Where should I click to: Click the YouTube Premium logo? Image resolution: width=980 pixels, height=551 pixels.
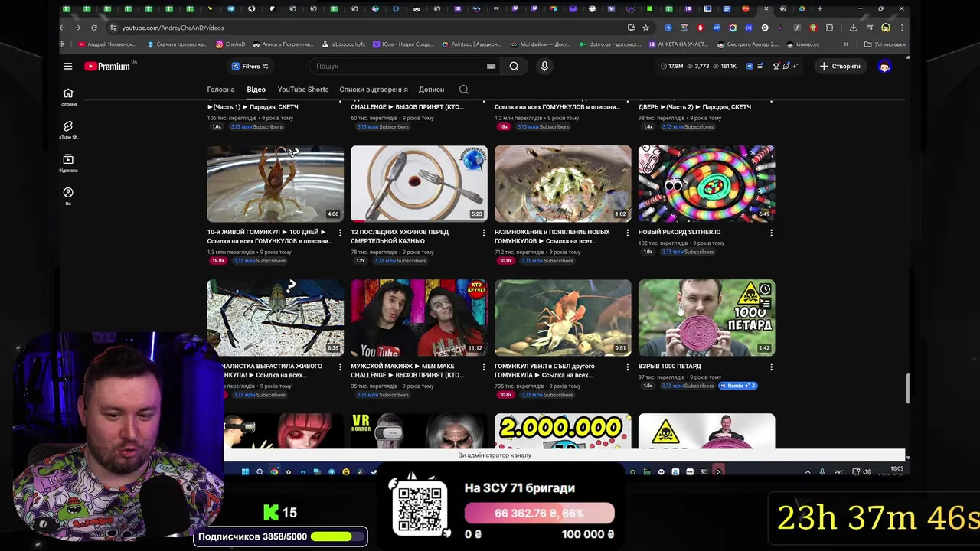tap(107, 67)
